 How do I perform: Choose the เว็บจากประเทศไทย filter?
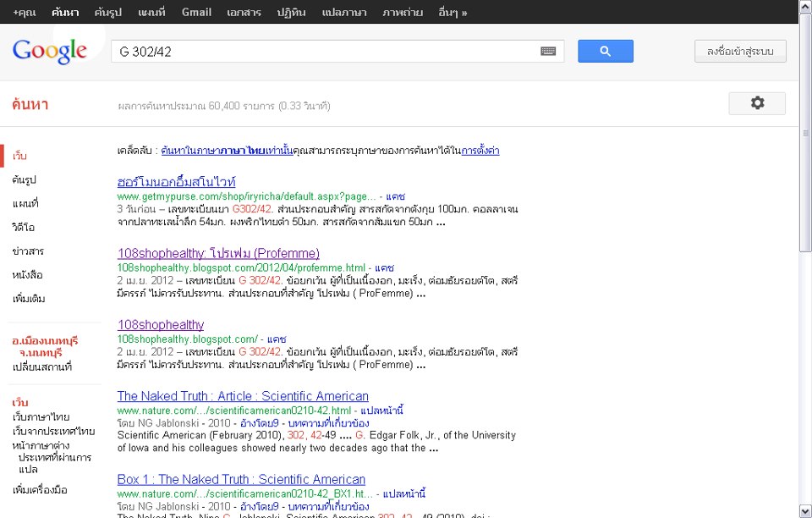pyautogui.click(x=54, y=431)
